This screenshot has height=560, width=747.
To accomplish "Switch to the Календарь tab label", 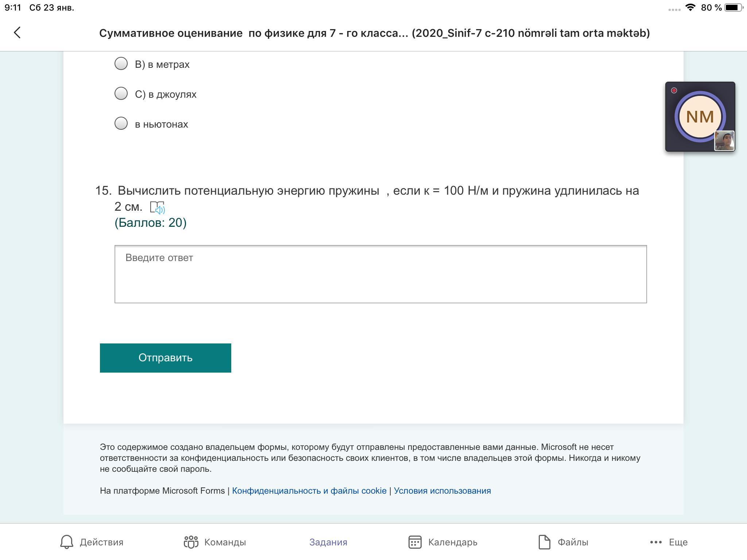I will click(x=453, y=542).
